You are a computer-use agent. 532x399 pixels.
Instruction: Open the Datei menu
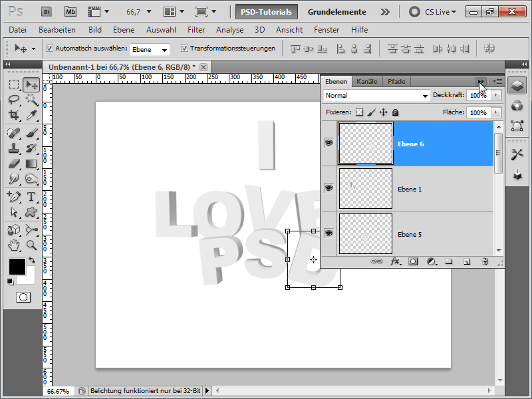click(x=18, y=30)
